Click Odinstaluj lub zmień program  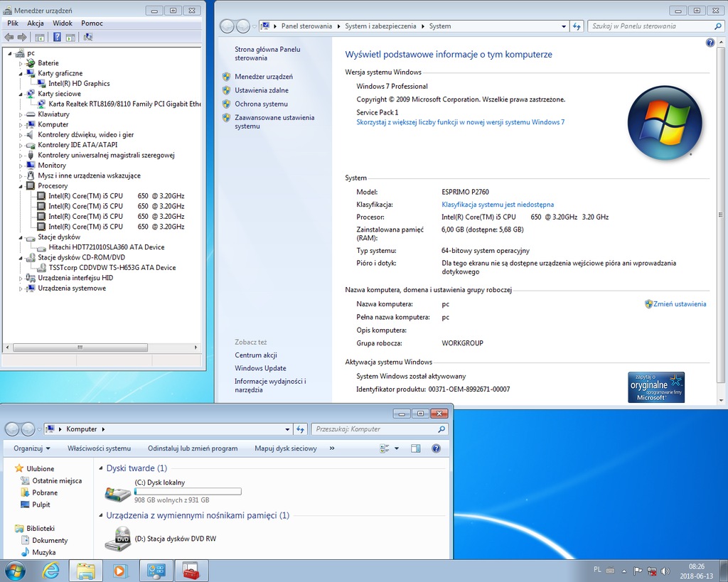193,448
